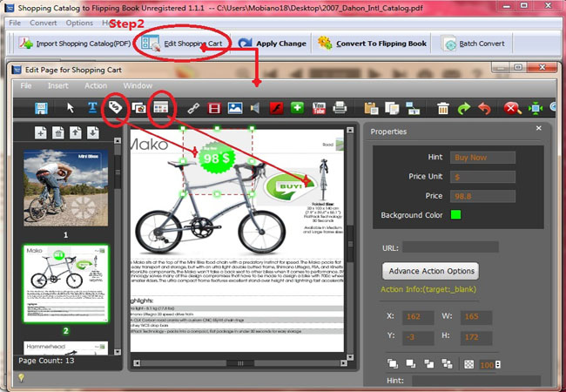Click the green Background Color swatch
566x392 pixels.
click(456, 215)
